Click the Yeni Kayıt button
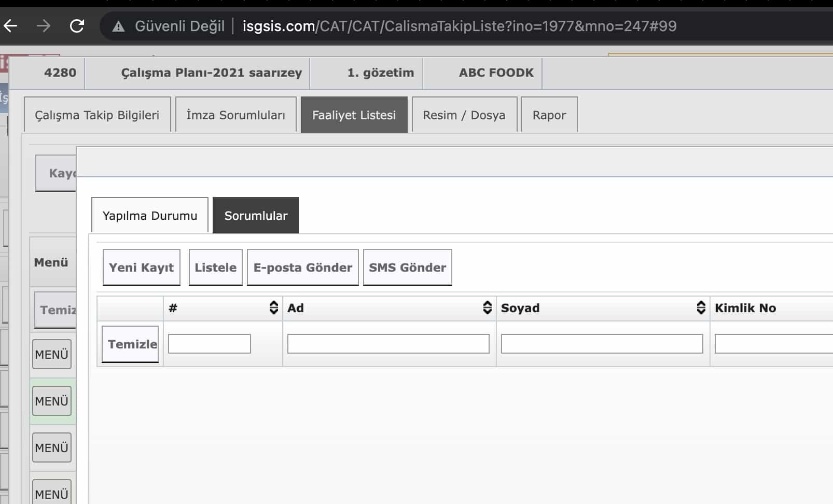The height and width of the screenshot is (504, 833). [141, 268]
